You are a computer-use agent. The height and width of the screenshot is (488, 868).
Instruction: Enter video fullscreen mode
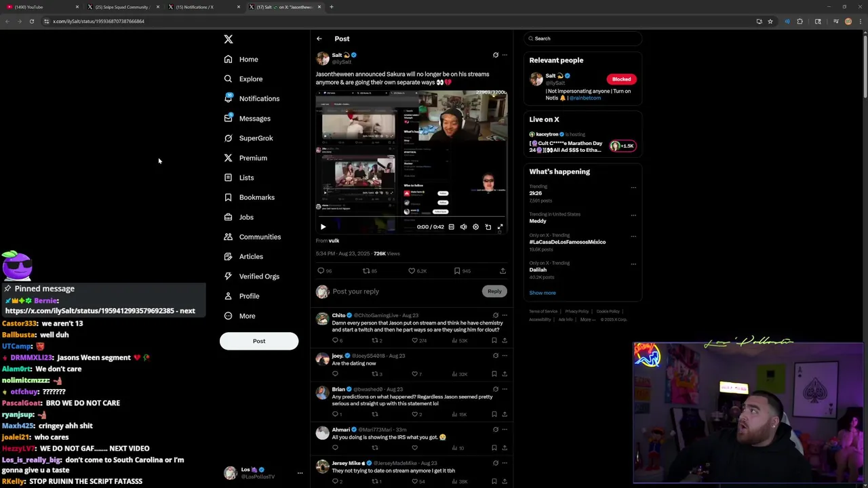(500, 227)
